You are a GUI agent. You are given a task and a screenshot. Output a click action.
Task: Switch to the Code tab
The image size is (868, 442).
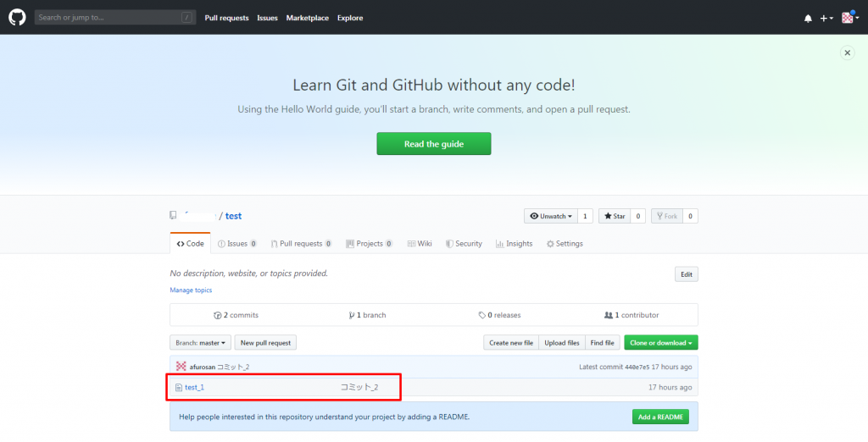click(x=191, y=243)
